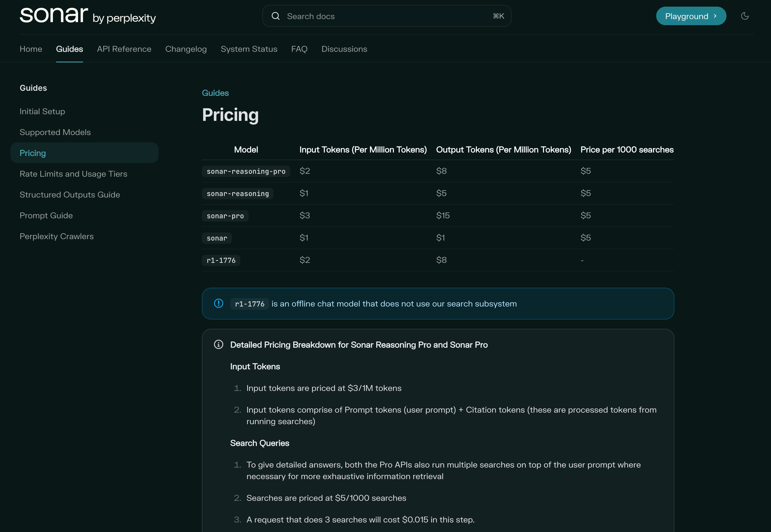Image resolution: width=771 pixels, height=532 pixels.
Task: Click the Sonar by Perplexity logo
Action: point(87,16)
